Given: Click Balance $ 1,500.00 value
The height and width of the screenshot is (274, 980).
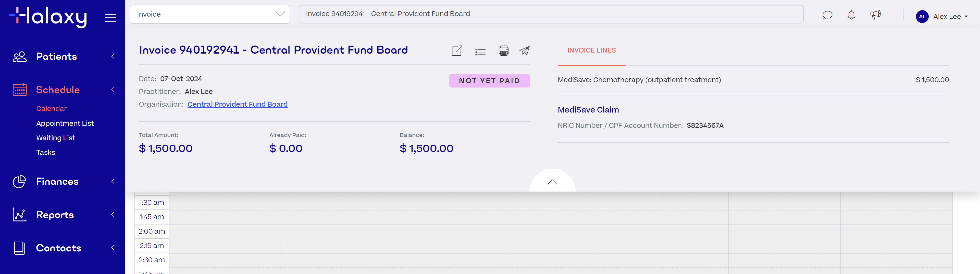Looking at the screenshot, I should (x=426, y=148).
